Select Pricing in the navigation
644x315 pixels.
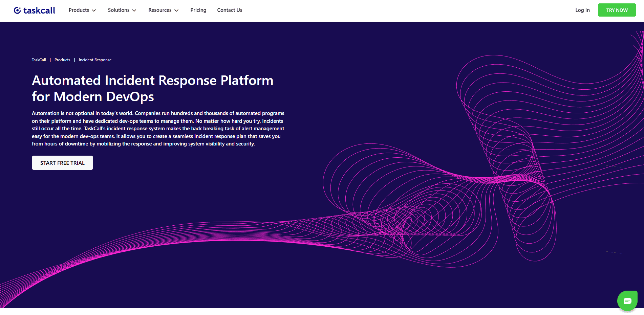[x=198, y=10]
